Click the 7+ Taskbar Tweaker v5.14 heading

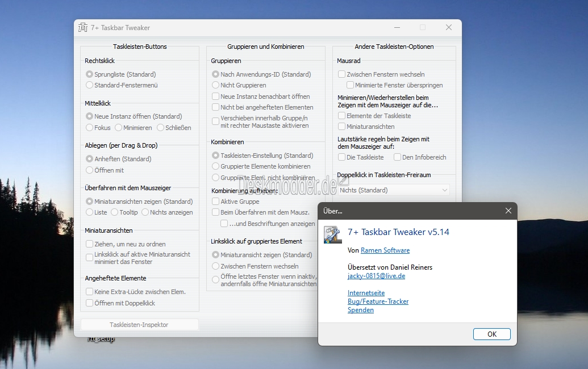[398, 232]
